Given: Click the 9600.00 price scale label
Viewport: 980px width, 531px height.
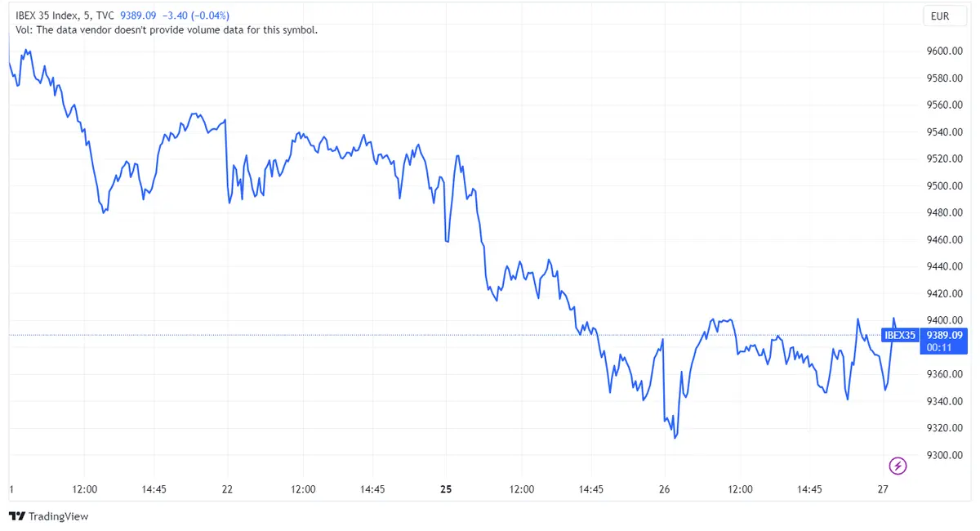Looking at the screenshot, I should pyautogui.click(x=944, y=51).
